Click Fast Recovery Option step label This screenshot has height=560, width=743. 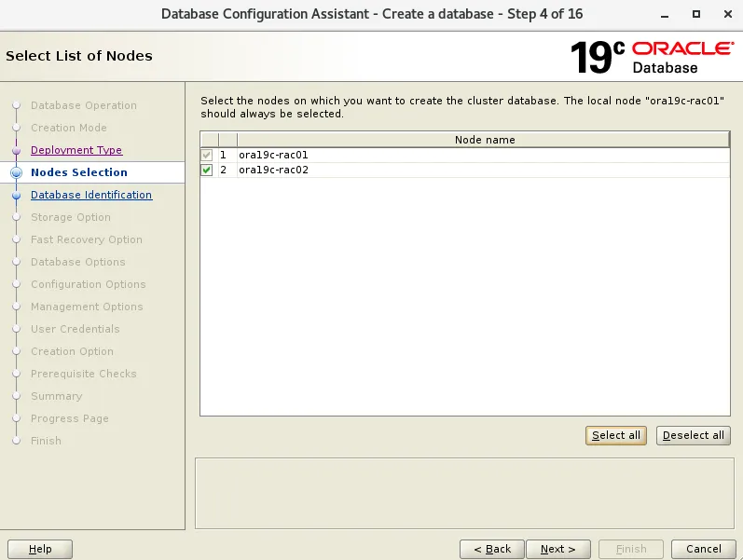point(87,239)
